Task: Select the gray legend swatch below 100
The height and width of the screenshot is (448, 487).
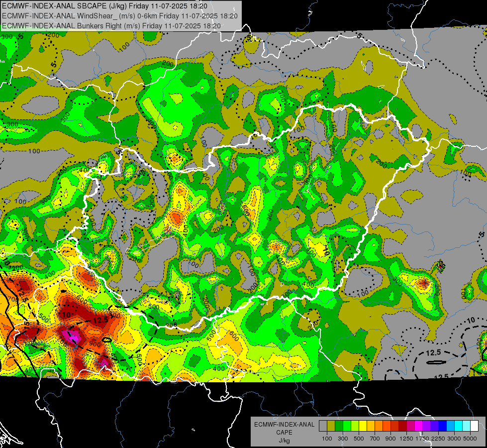Action: (x=323, y=426)
